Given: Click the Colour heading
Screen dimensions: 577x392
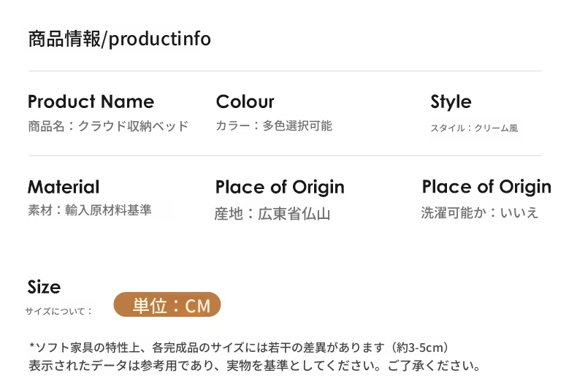Looking at the screenshot, I should 245,102.
